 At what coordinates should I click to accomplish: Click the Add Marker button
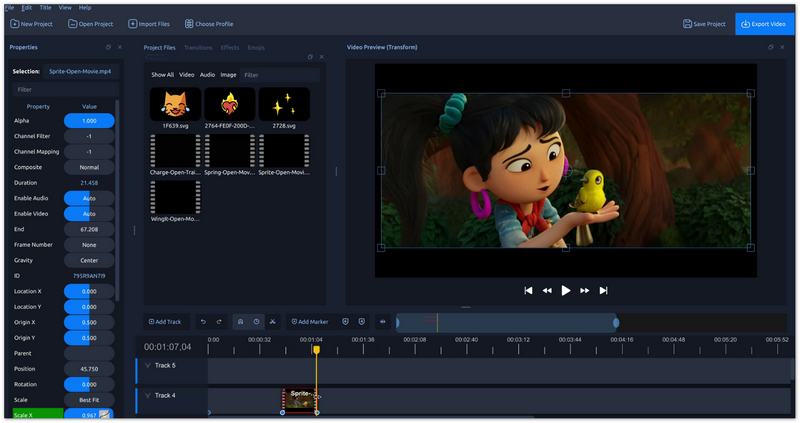tap(310, 322)
